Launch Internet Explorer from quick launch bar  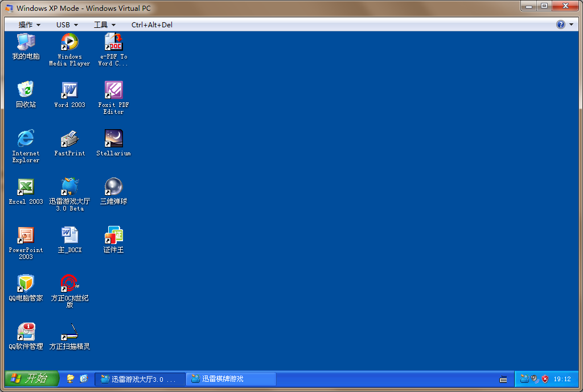(x=84, y=378)
